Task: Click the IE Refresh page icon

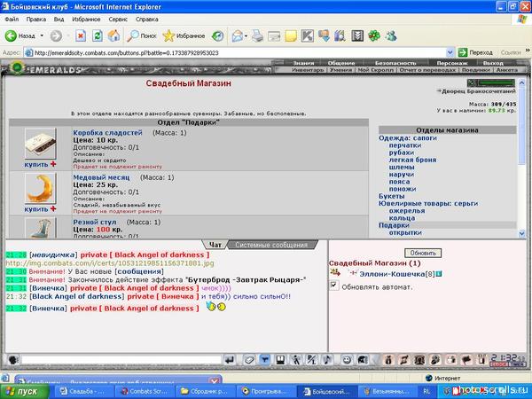Action: (x=98, y=35)
